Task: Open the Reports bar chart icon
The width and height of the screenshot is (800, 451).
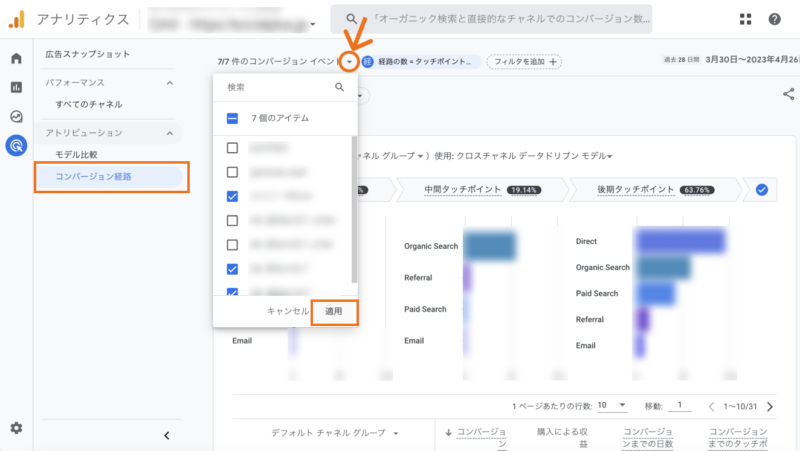Action: click(x=16, y=87)
